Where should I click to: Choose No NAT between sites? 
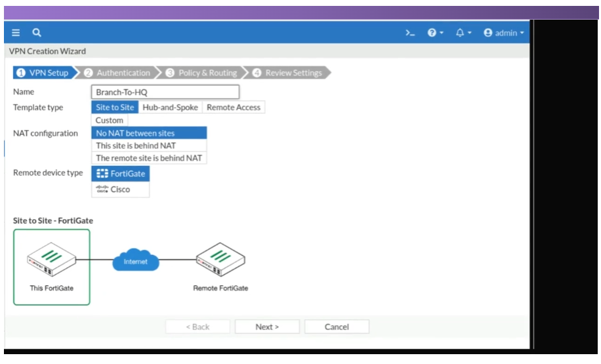click(x=149, y=133)
